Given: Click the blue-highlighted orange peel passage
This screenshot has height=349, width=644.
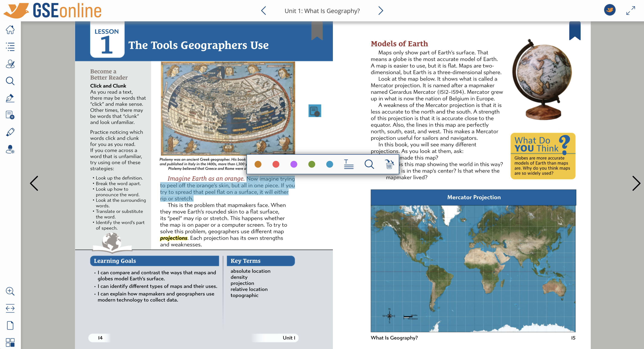Looking at the screenshot, I should (x=227, y=189).
